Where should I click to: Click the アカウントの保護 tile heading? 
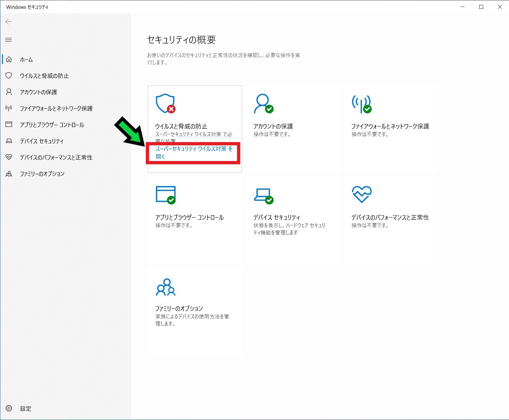tap(273, 126)
